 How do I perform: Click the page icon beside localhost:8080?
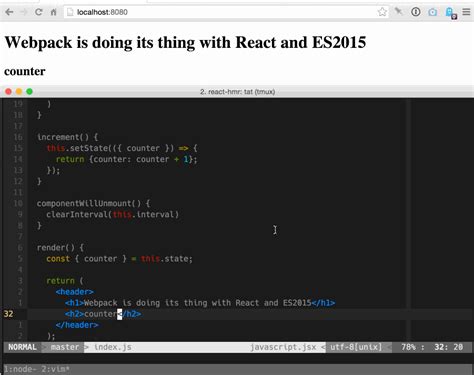(70, 12)
